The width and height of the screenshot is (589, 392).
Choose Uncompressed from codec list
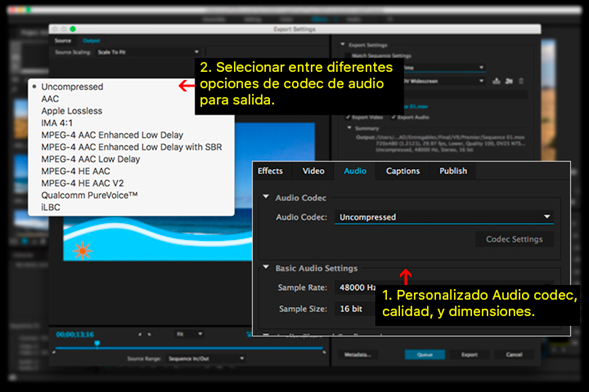(131, 87)
